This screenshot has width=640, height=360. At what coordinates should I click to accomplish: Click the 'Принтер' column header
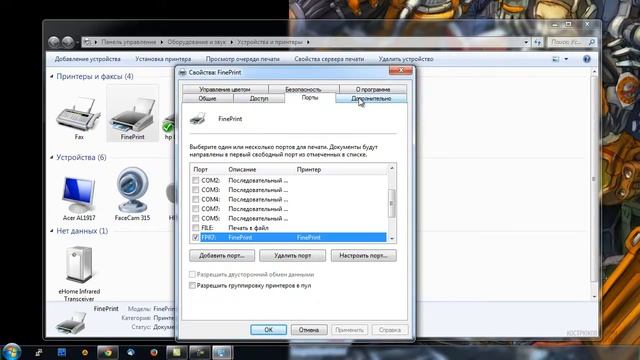tap(309, 169)
